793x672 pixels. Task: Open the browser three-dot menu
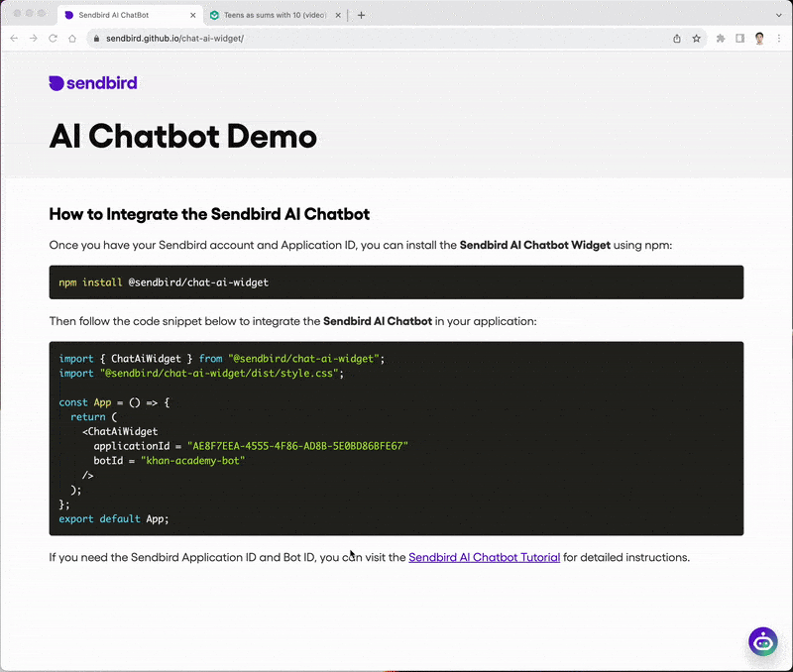click(x=779, y=39)
